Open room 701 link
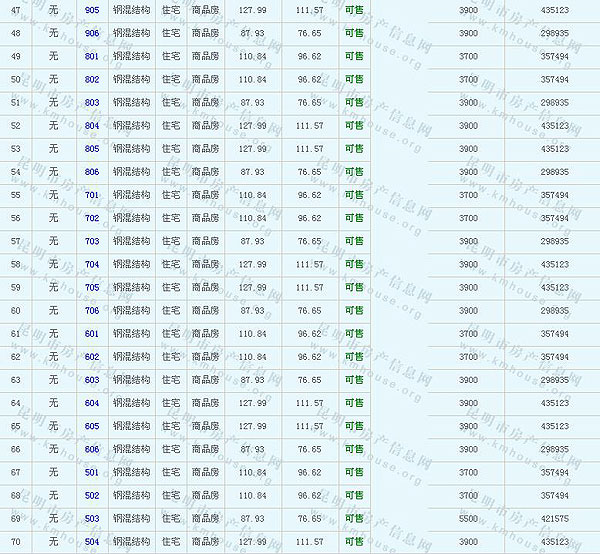The height and width of the screenshot is (554, 600). tap(92, 195)
